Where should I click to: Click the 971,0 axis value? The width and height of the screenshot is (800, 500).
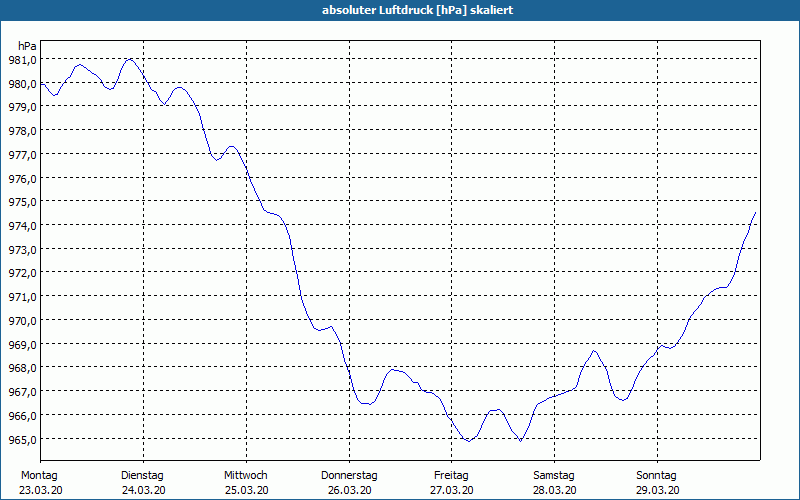(22, 297)
